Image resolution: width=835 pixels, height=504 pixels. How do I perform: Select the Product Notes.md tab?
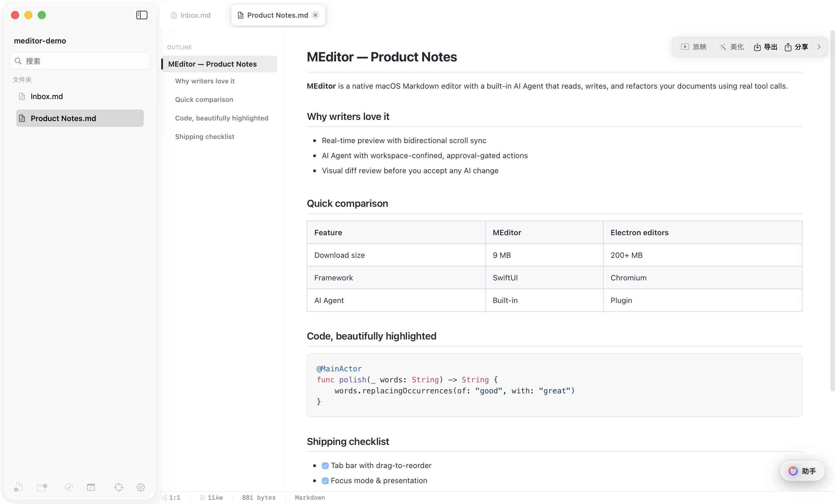278,15
